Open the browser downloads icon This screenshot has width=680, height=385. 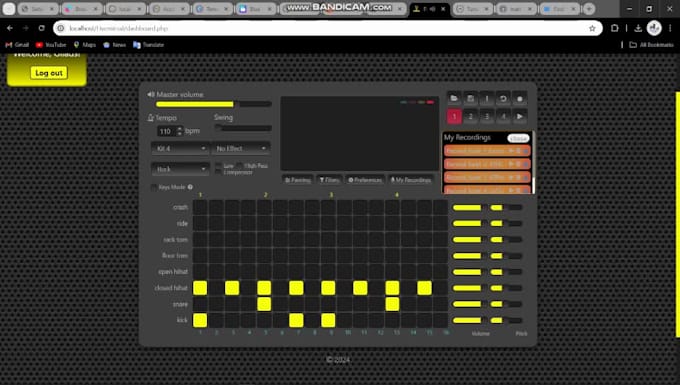638,28
